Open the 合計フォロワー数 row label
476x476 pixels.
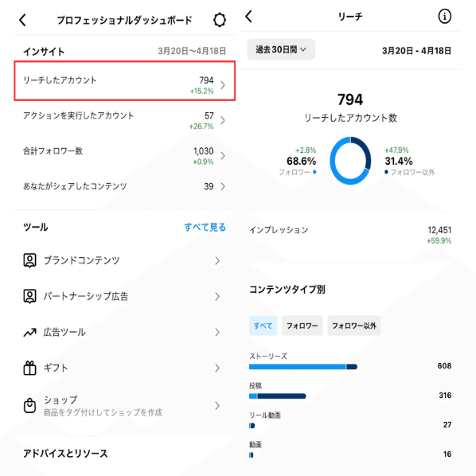(x=53, y=151)
